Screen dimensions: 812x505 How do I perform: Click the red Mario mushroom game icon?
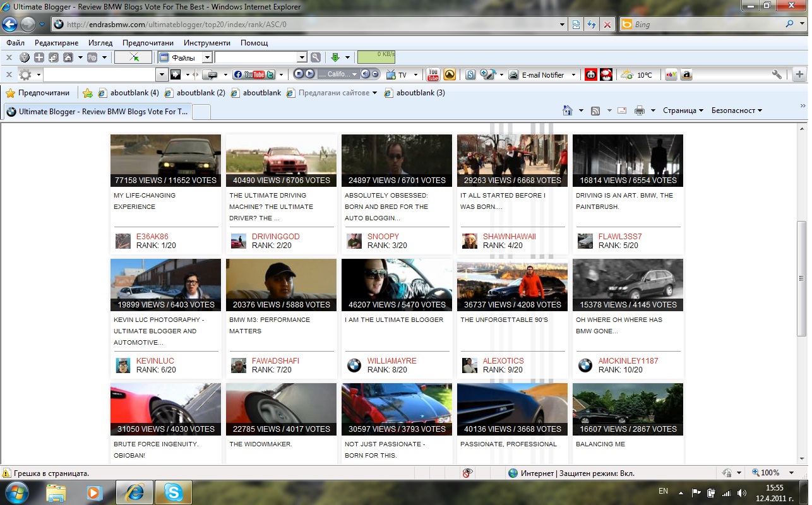pyautogui.click(x=606, y=74)
